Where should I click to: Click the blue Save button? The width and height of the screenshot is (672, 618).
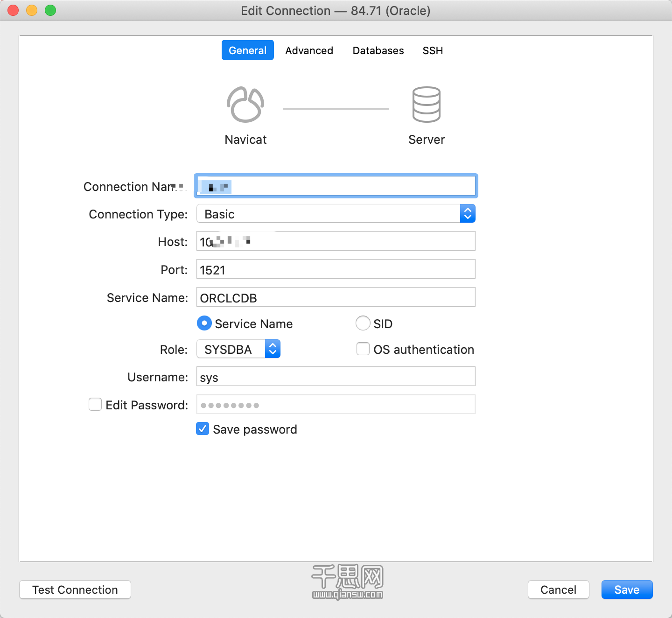point(627,590)
